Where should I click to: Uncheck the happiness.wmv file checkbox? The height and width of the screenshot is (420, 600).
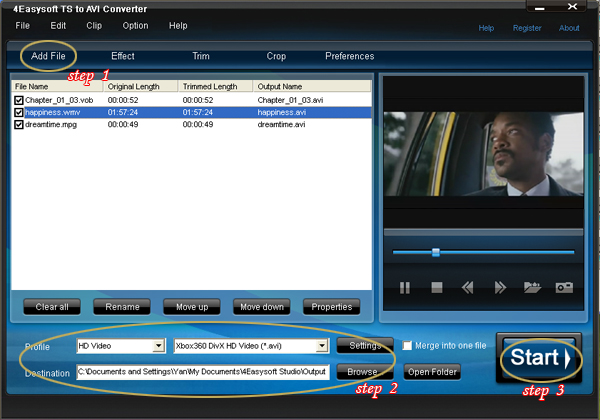point(19,112)
